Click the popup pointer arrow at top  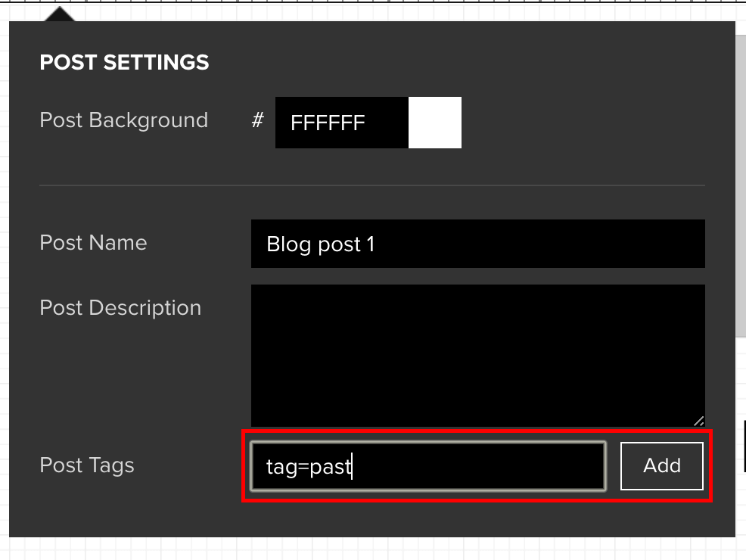[61, 15]
